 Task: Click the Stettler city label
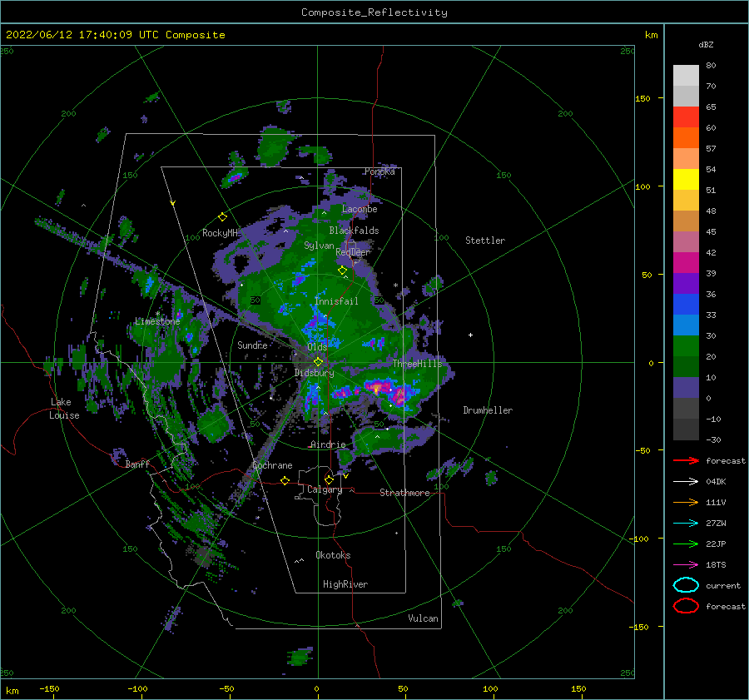coord(485,241)
